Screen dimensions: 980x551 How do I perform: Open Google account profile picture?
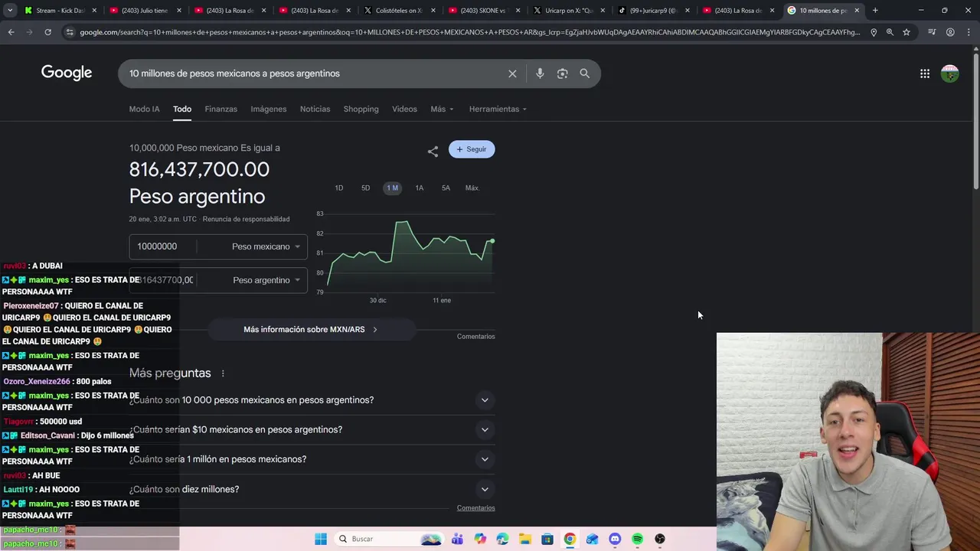tap(950, 73)
